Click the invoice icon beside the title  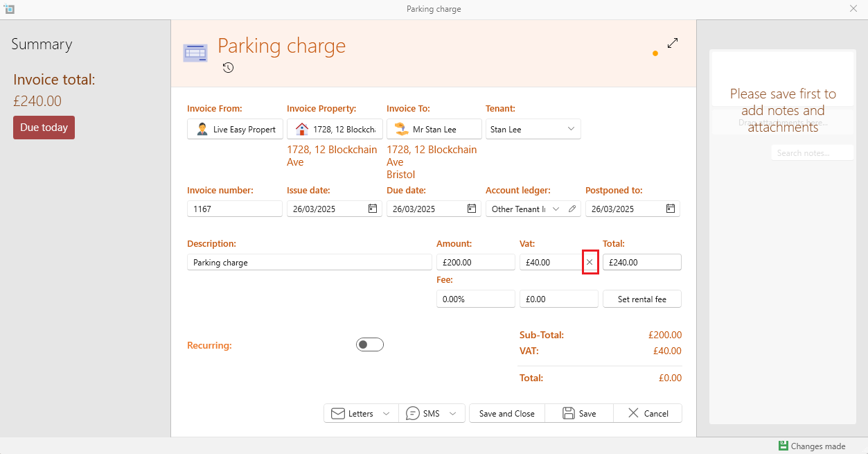pos(195,53)
